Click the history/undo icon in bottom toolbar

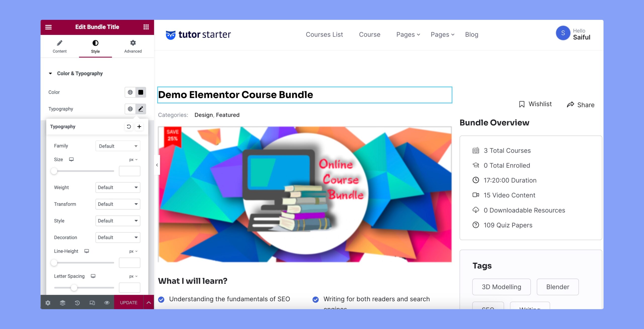point(77,303)
